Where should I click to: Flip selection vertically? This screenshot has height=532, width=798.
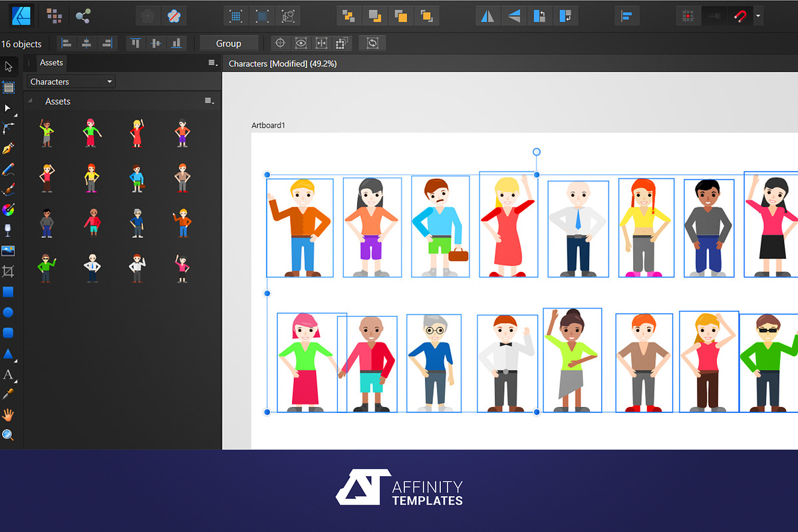pos(514,15)
